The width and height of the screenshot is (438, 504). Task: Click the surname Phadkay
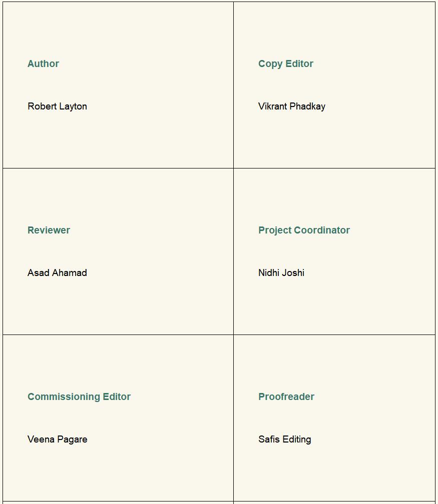click(307, 106)
